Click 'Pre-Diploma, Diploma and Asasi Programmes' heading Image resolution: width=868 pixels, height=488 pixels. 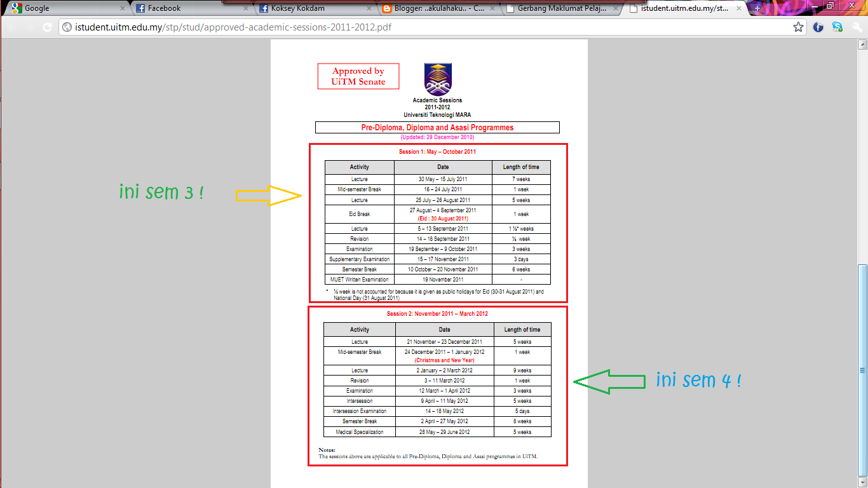[437, 128]
